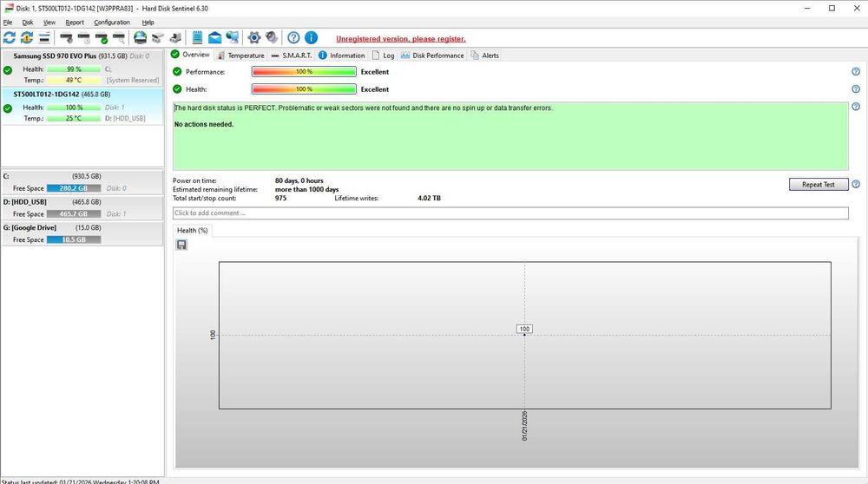
Task: Click the speaker sound toolbar icon
Action: (271, 37)
